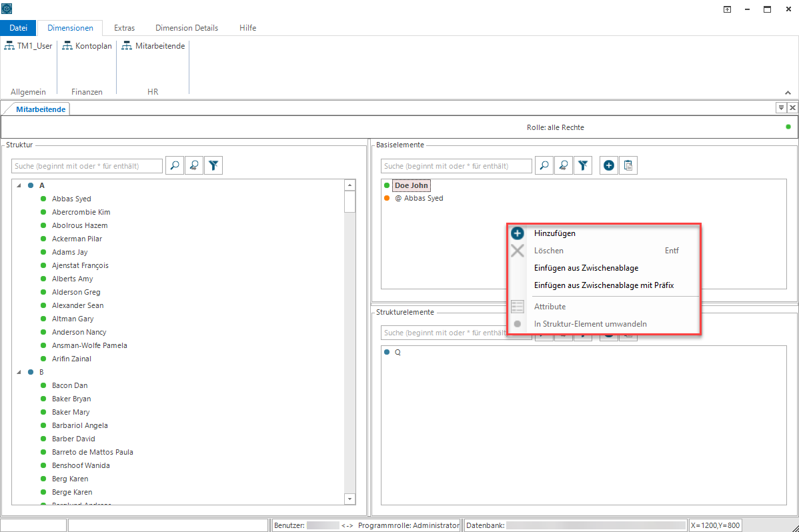799x532 pixels.
Task: Collapse the A node in the structure tree
Action: 19,185
